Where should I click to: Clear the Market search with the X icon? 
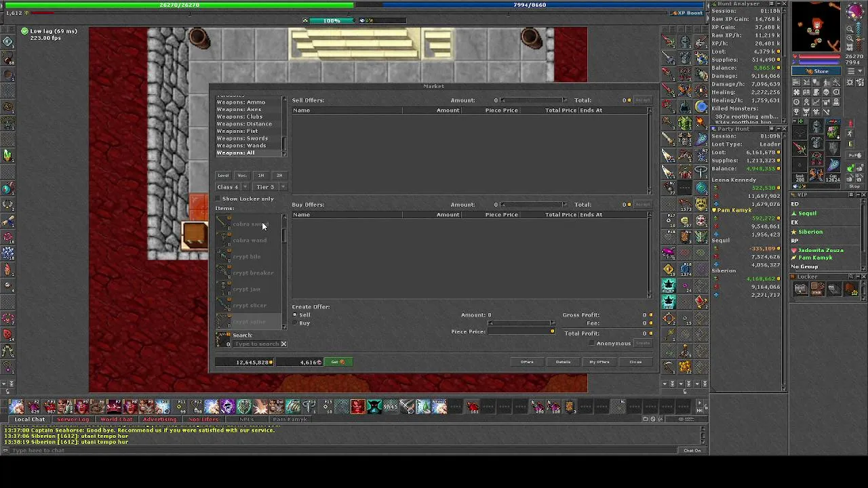click(283, 344)
